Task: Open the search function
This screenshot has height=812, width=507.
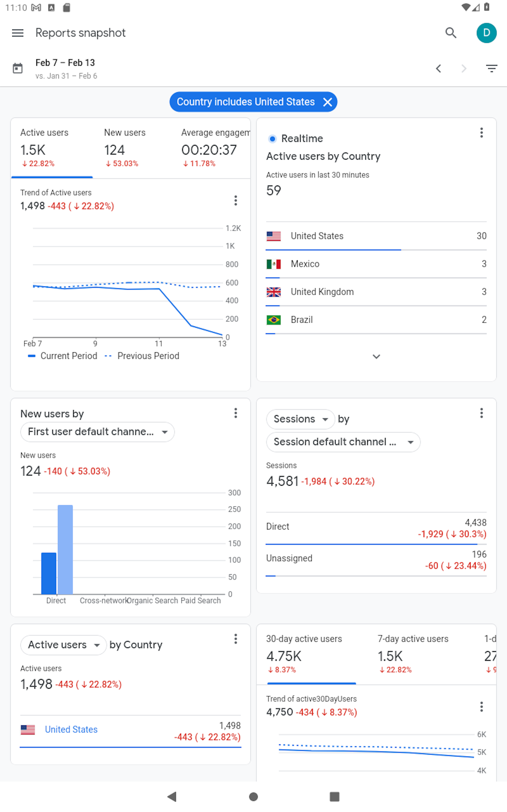Action: pos(451,33)
